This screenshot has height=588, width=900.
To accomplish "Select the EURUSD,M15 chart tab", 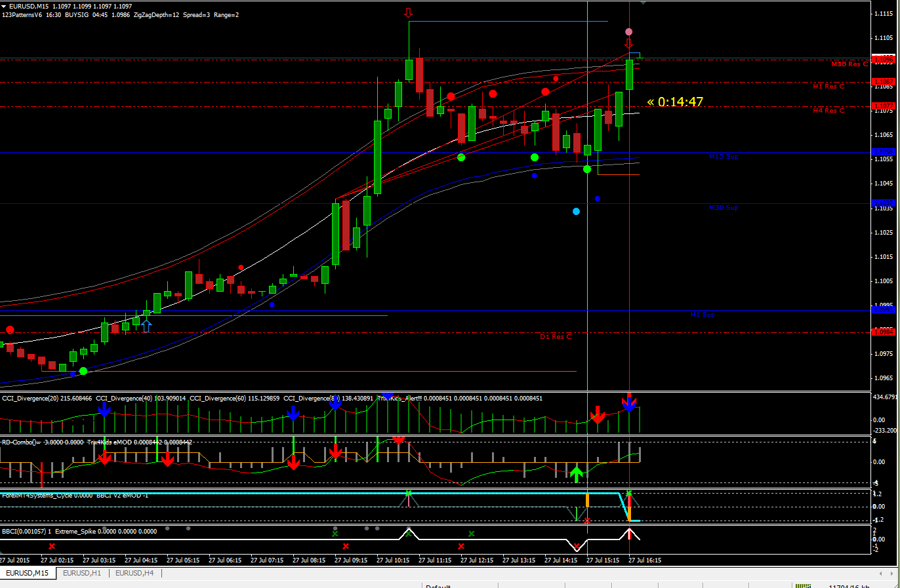I will pyautogui.click(x=27, y=573).
